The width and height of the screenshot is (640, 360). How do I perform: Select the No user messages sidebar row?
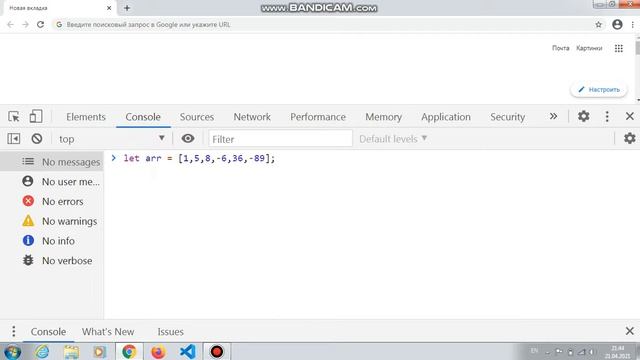pyautogui.click(x=52, y=182)
